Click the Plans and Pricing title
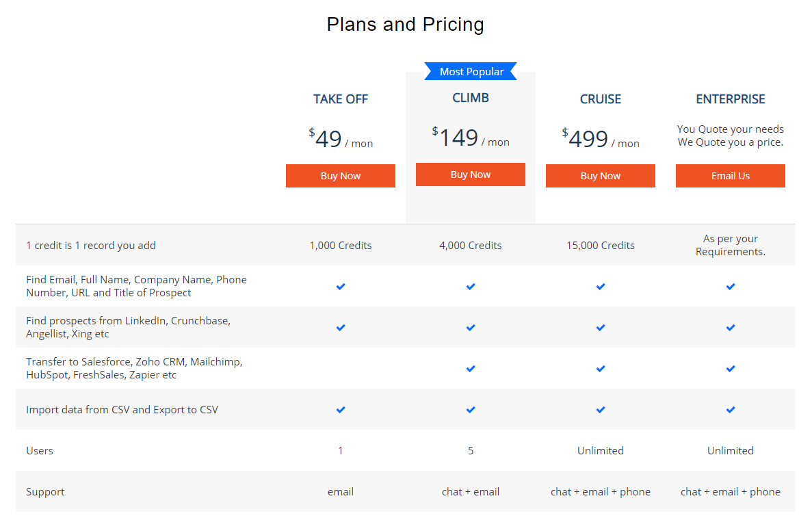 (406, 25)
